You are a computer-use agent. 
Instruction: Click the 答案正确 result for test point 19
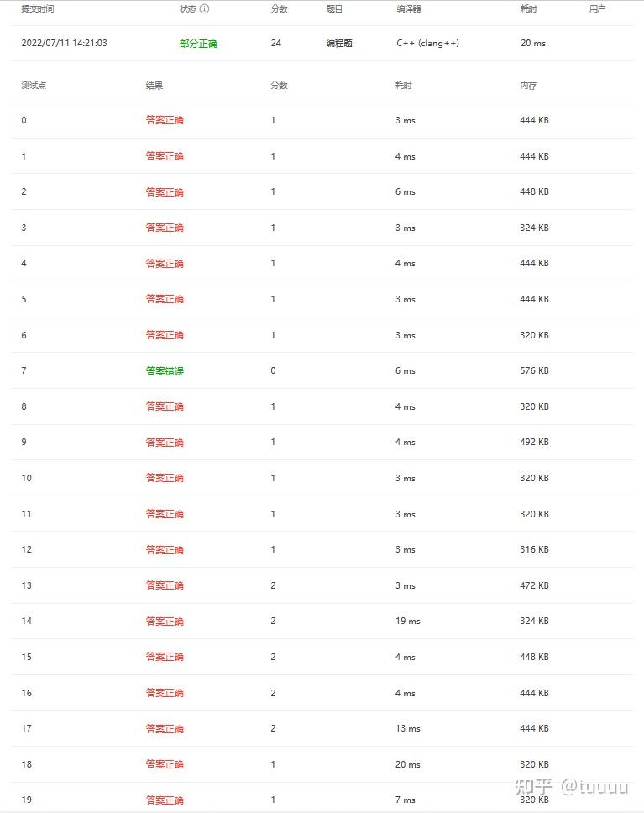165,800
